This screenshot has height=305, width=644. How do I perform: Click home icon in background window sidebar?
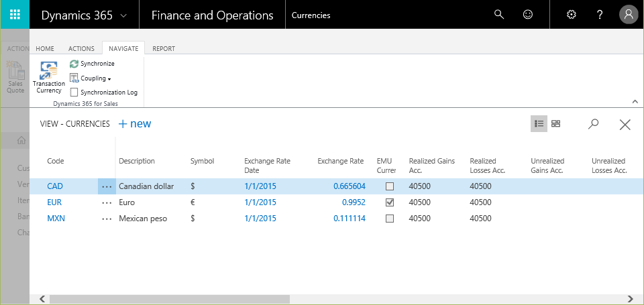[x=21, y=140]
